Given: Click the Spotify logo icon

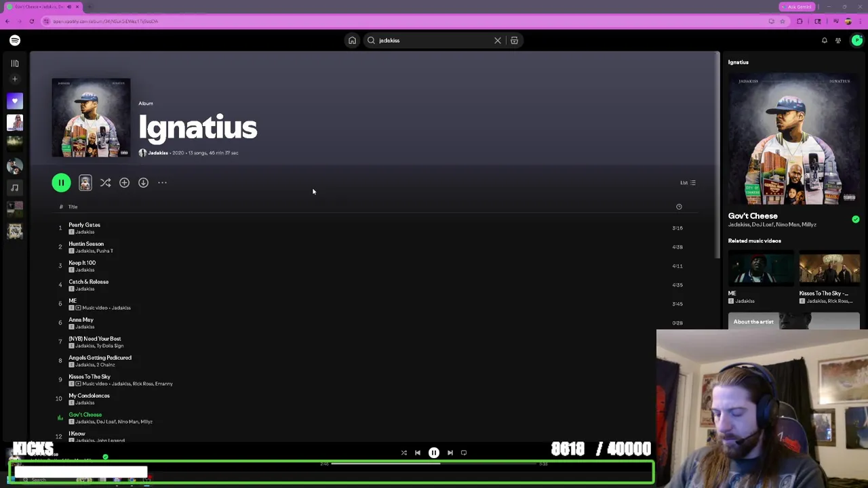Looking at the screenshot, I should pyautogui.click(x=15, y=41).
